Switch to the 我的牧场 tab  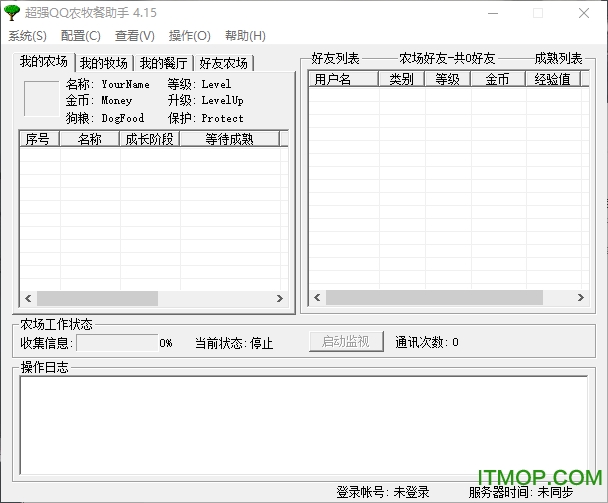[103, 63]
